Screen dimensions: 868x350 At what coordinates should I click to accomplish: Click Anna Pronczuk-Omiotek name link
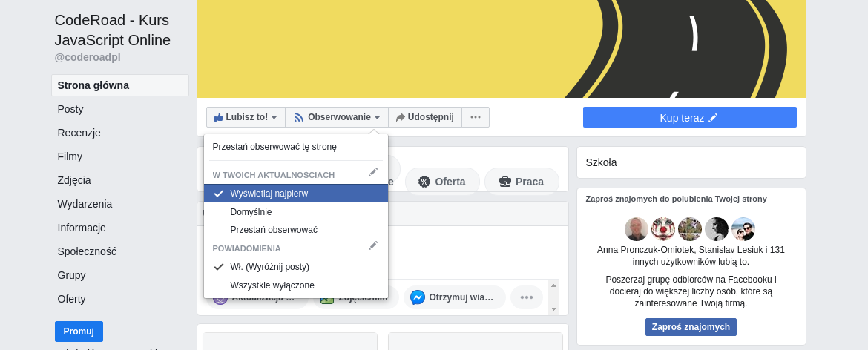tap(647, 250)
